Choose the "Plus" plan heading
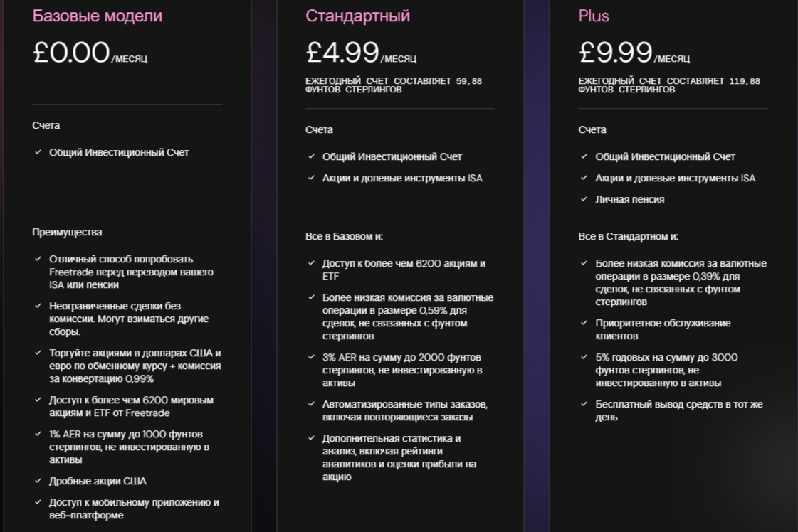798x532 pixels. click(x=594, y=16)
